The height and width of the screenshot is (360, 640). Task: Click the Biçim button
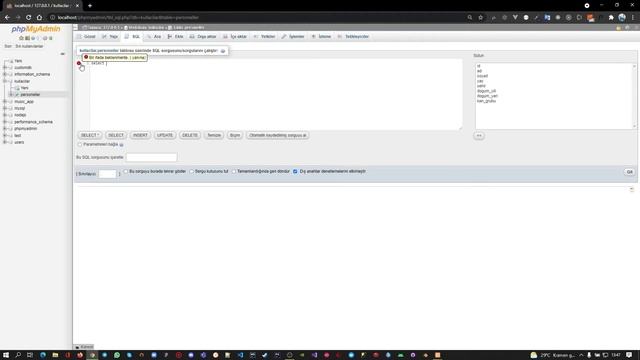coord(235,136)
